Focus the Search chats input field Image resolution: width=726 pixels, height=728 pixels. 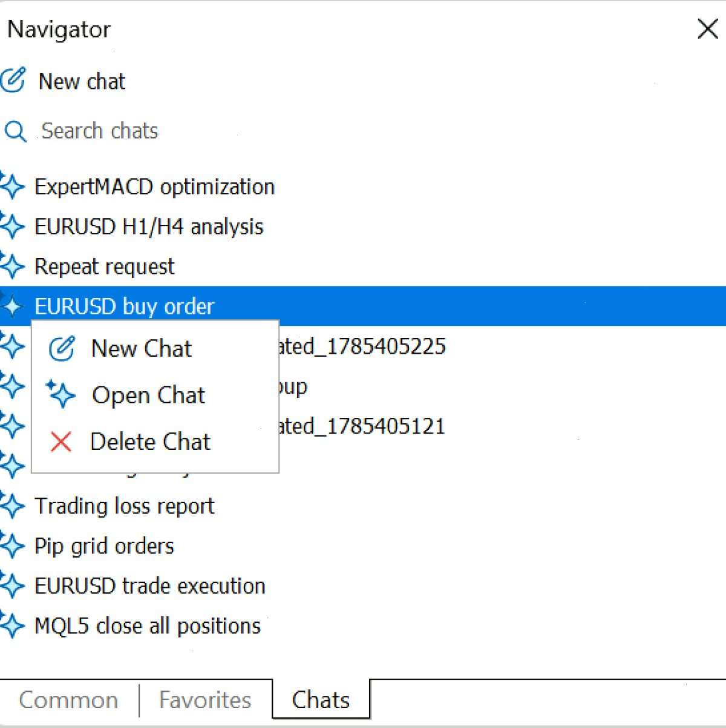click(100, 131)
